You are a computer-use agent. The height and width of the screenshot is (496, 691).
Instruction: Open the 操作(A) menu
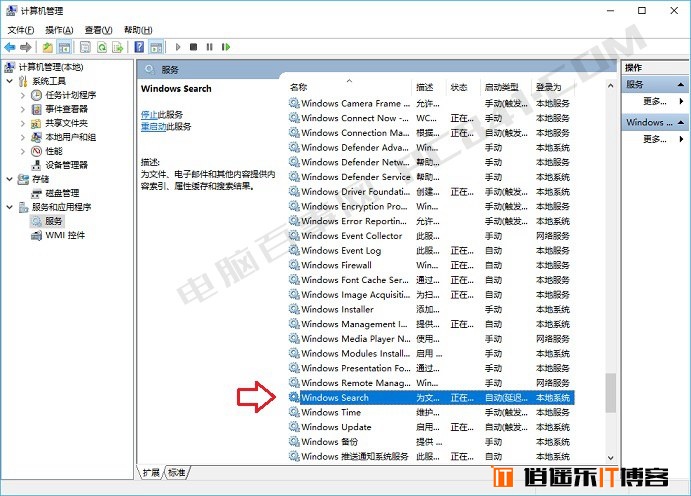(59, 30)
